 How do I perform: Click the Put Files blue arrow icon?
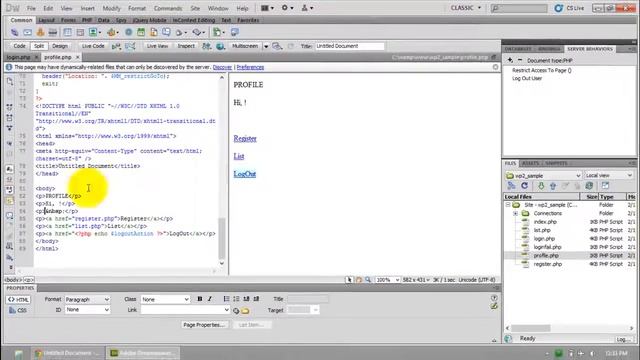(553, 186)
